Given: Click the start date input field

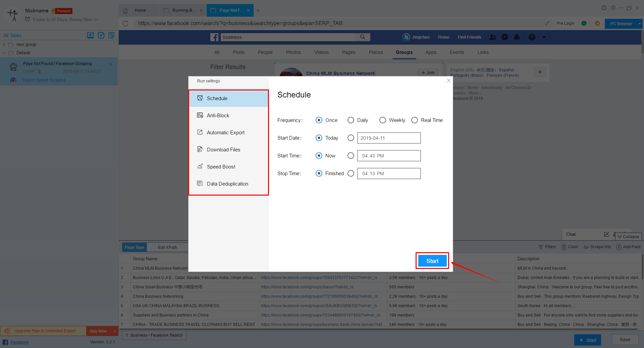Looking at the screenshot, I should click(x=389, y=138).
